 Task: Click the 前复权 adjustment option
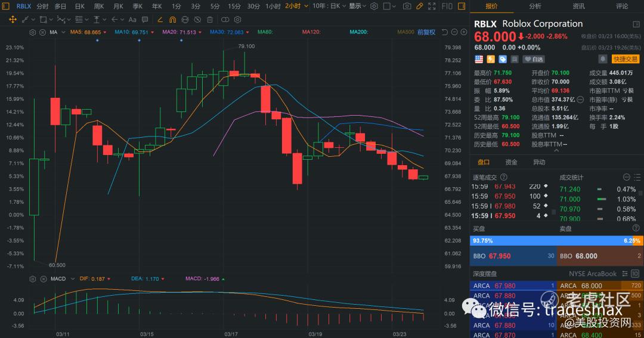[x=426, y=32]
